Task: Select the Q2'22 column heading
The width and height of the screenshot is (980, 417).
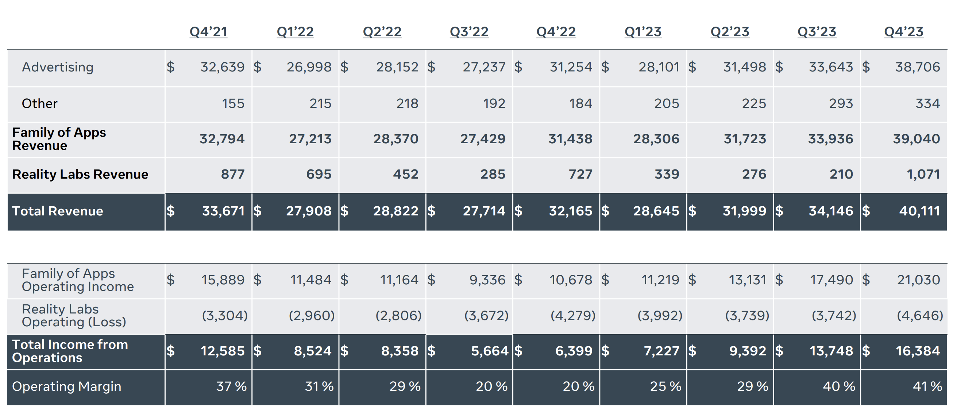Action: (382, 32)
